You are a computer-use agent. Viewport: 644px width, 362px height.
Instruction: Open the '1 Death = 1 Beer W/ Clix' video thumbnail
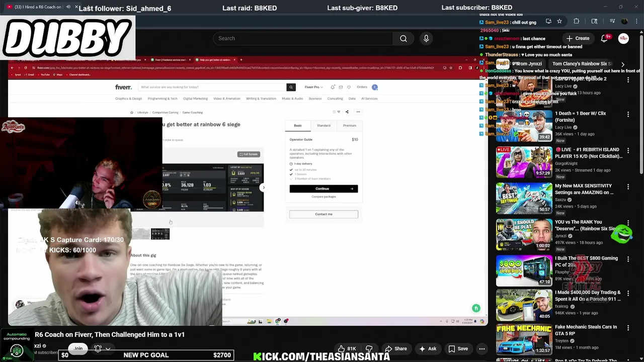click(x=524, y=126)
